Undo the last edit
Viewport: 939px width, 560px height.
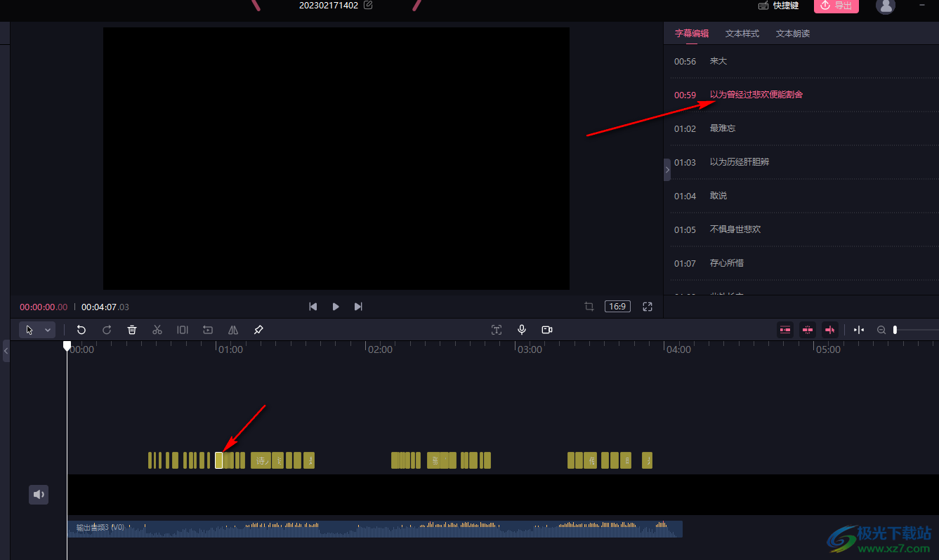[x=81, y=330]
